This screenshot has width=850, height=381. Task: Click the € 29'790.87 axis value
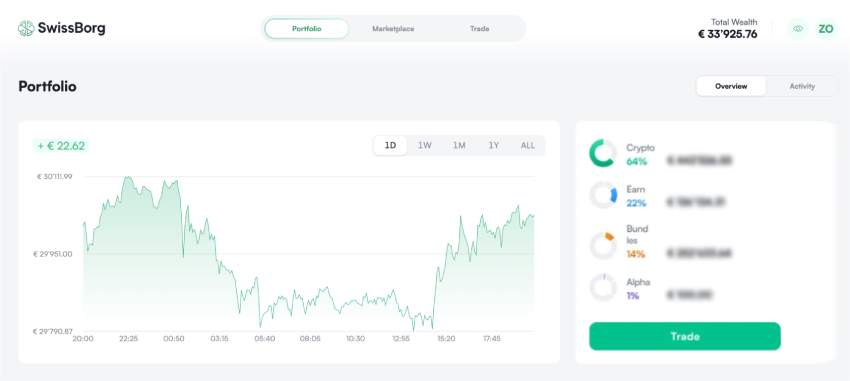coord(54,331)
